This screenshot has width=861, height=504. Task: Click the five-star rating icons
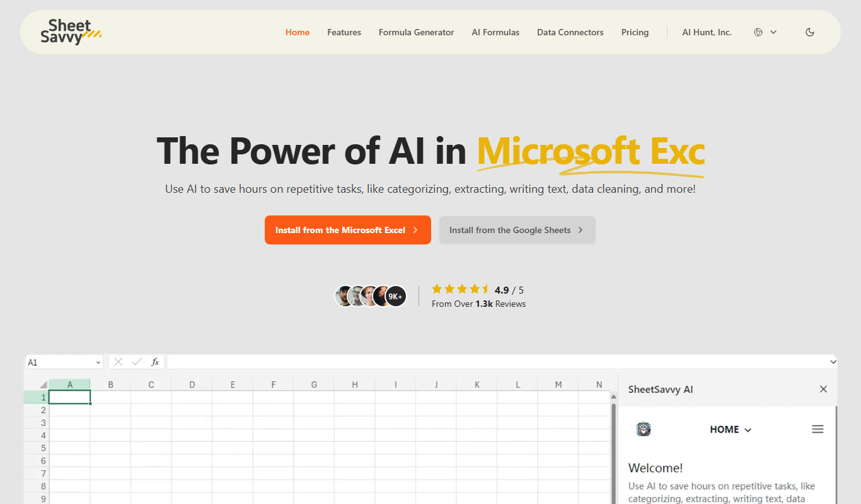(x=461, y=289)
